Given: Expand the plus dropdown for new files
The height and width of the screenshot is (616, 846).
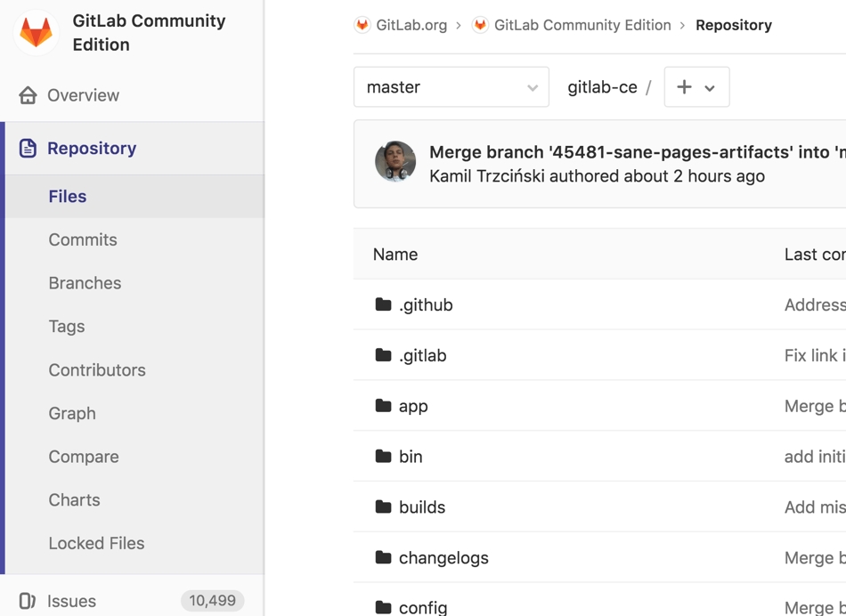Looking at the screenshot, I should click(x=697, y=87).
